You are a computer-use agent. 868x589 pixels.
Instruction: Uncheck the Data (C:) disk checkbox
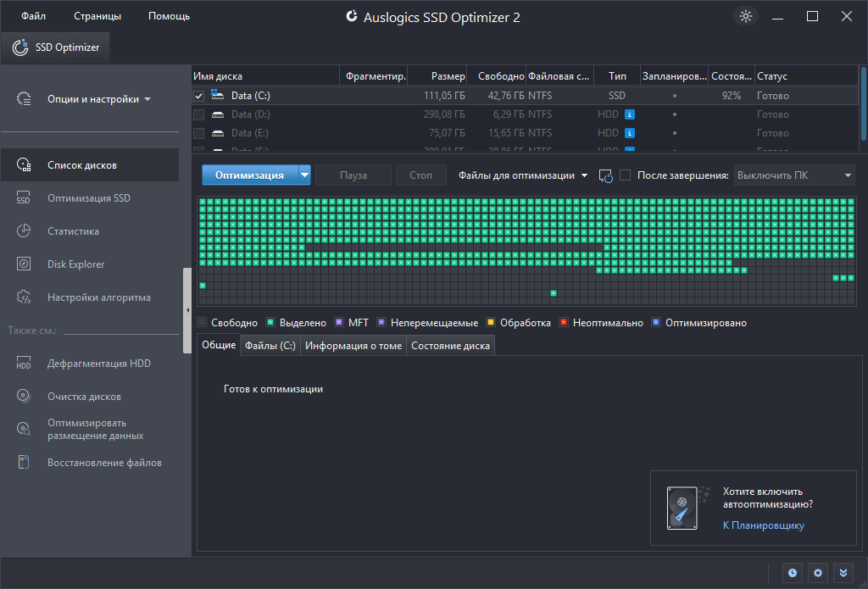(198, 96)
